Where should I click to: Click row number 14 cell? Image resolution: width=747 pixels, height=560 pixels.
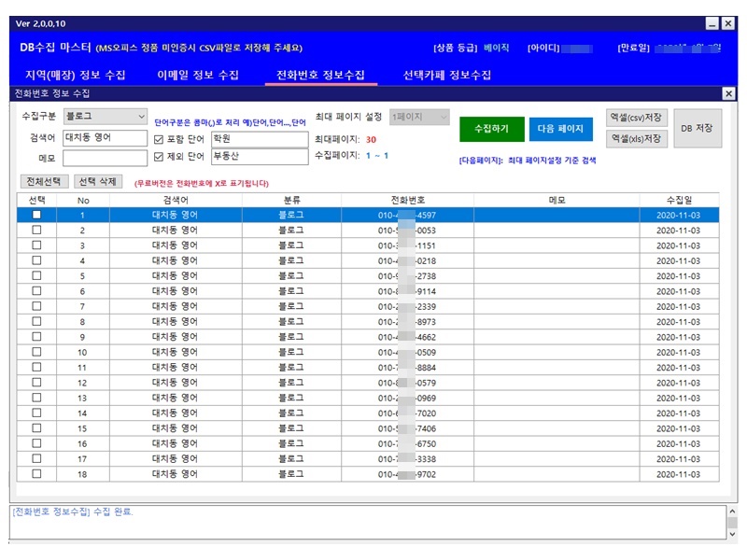[x=82, y=413]
